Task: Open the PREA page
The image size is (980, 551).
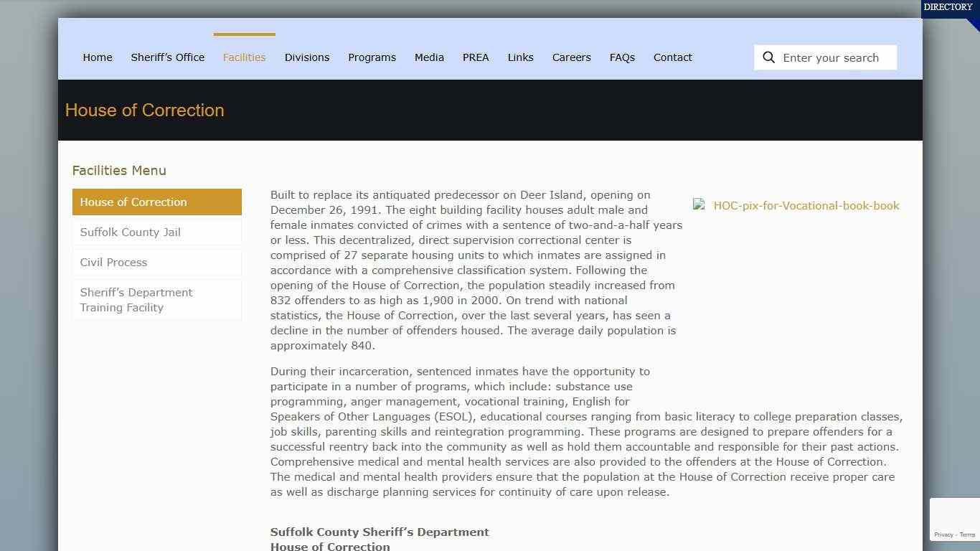Action: point(476,57)
